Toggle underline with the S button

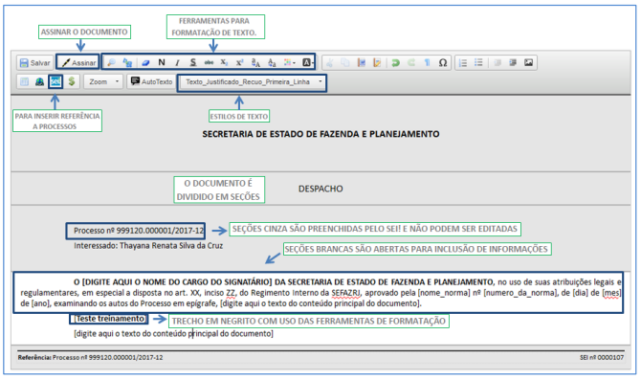[x=193, y=63]
